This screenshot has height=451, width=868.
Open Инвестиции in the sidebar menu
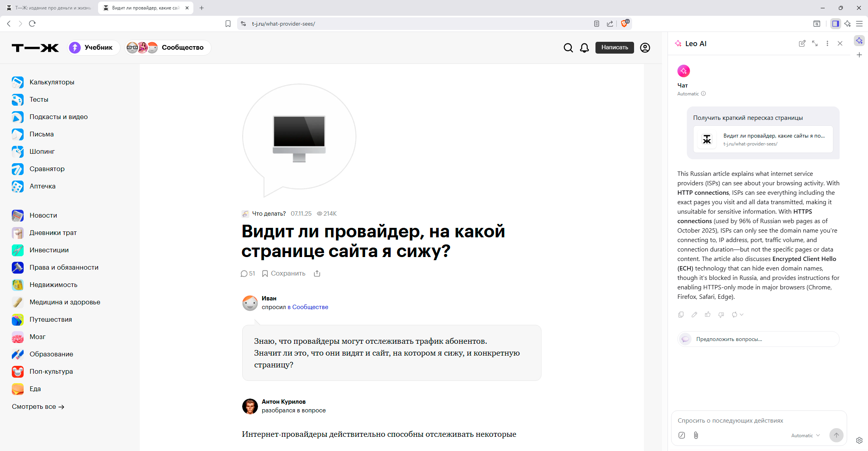tap(49, 250)
